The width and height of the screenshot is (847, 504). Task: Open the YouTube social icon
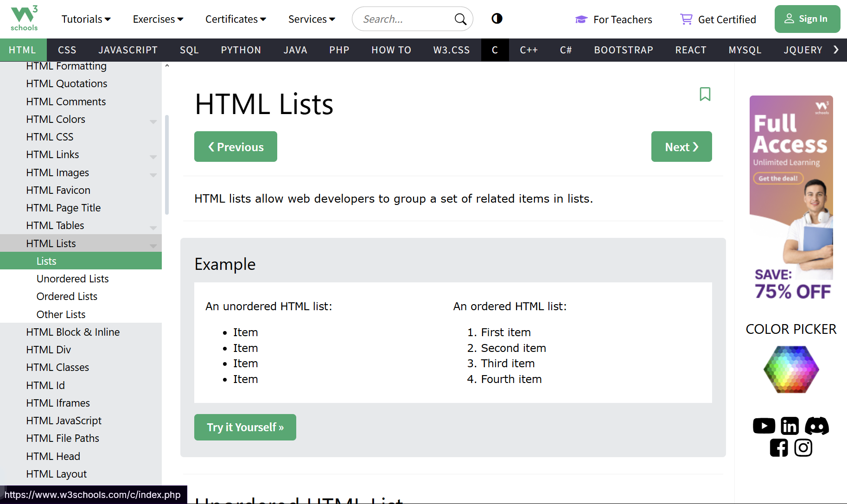click(x=764, y=426)
